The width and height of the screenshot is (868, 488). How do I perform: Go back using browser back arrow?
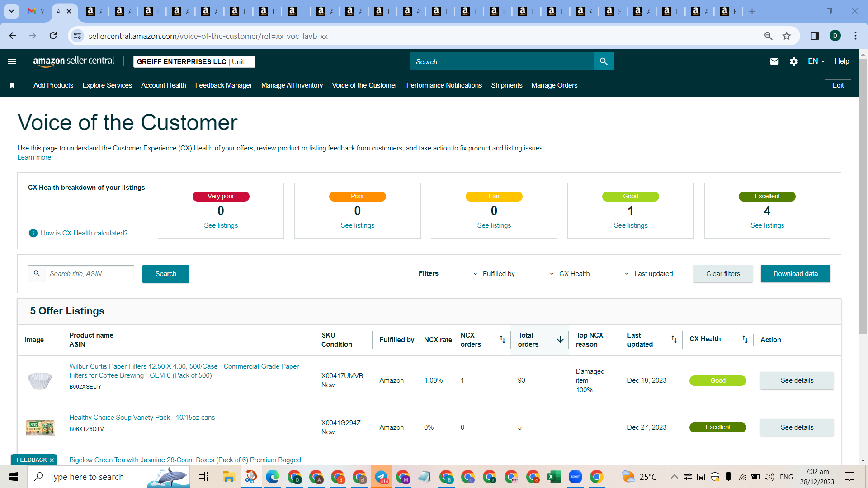point(13,36)
